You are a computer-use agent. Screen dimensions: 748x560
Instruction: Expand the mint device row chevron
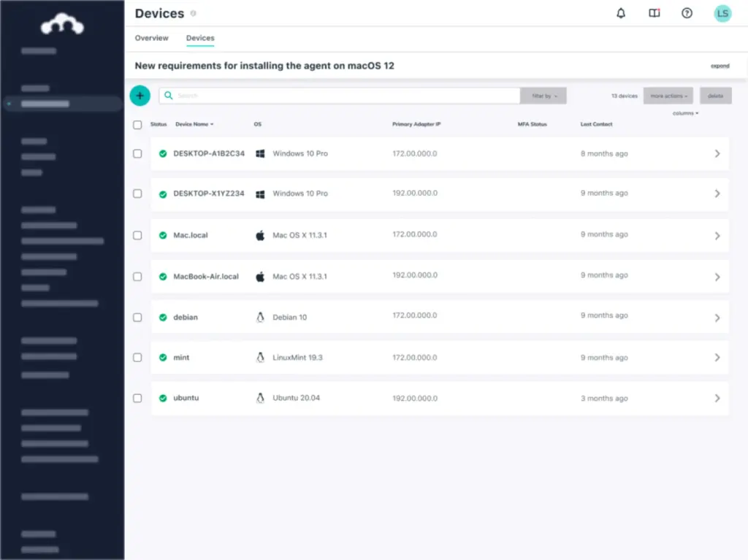pyautogui.click(x=717, y=358)
